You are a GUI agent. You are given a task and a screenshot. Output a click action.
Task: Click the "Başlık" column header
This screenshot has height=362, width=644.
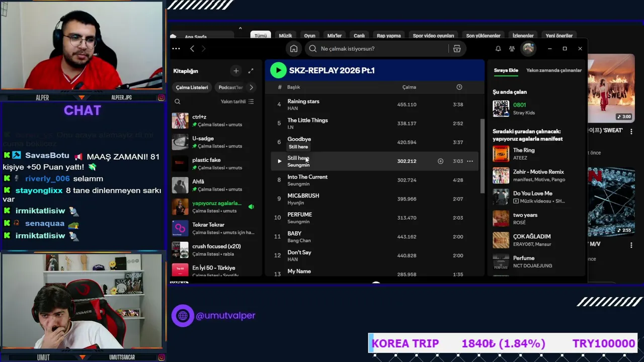pyautogui.click(x=294, y=87)
